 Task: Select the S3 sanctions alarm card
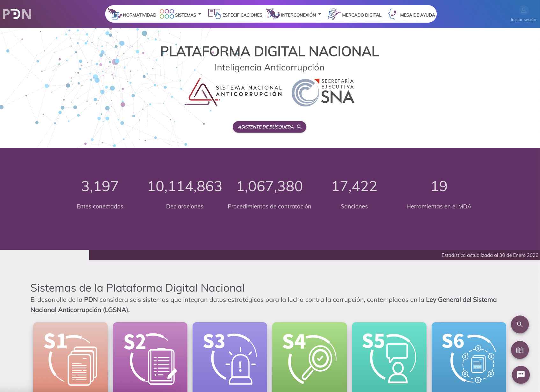(x=230, y=357)
